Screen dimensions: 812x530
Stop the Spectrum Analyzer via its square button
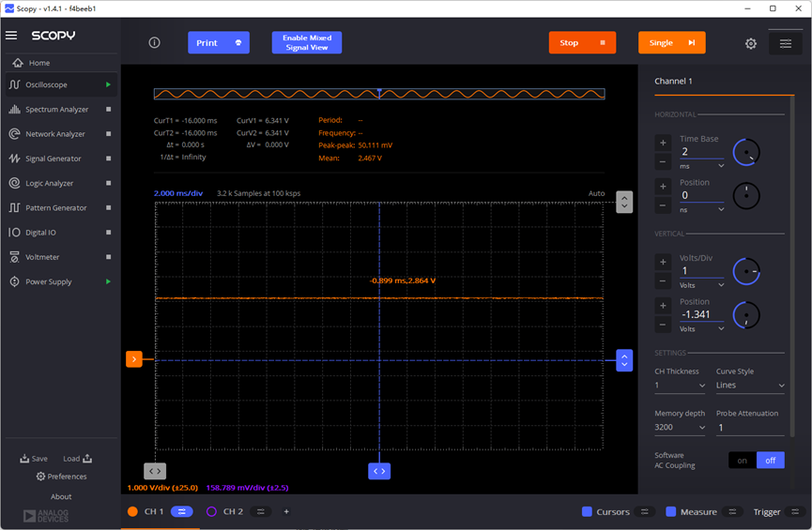tap(108, 109)
